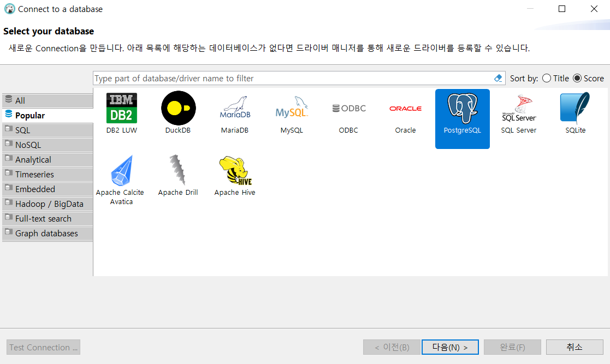This screenshot has height=364, width=610.
Task: Show the Timeseries databases category
Action: pos(48,175)
